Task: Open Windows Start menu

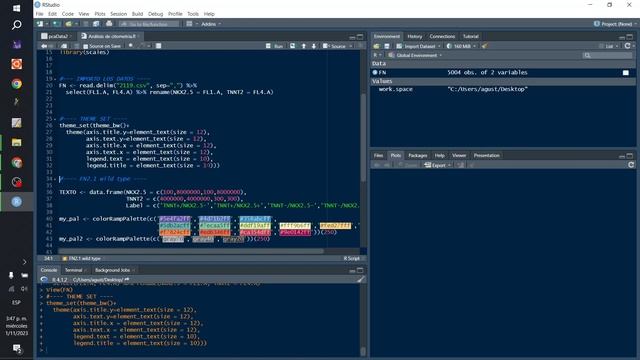Action: tap(17, 8)
